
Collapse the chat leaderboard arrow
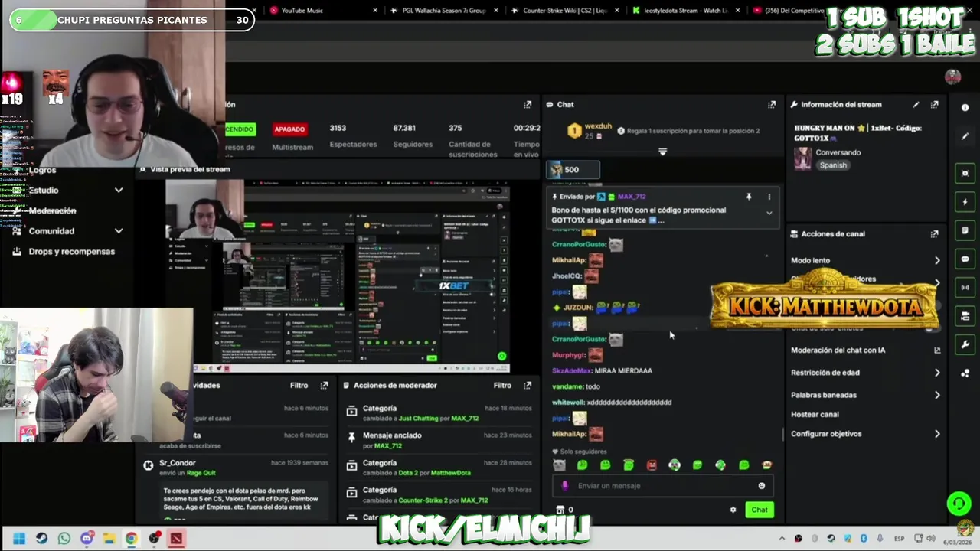click(663, 152)
